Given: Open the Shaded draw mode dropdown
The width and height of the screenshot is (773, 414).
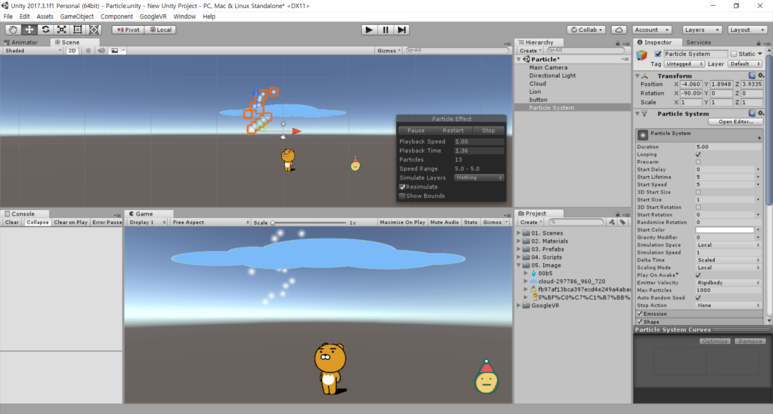Looking at the screenshot, I should point(33,50).
